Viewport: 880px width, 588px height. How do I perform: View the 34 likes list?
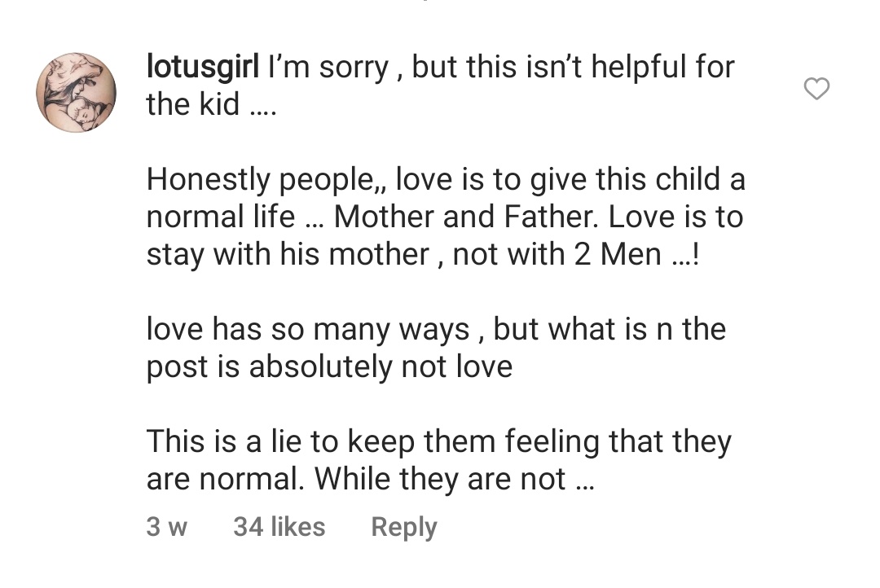pos(279,527)
